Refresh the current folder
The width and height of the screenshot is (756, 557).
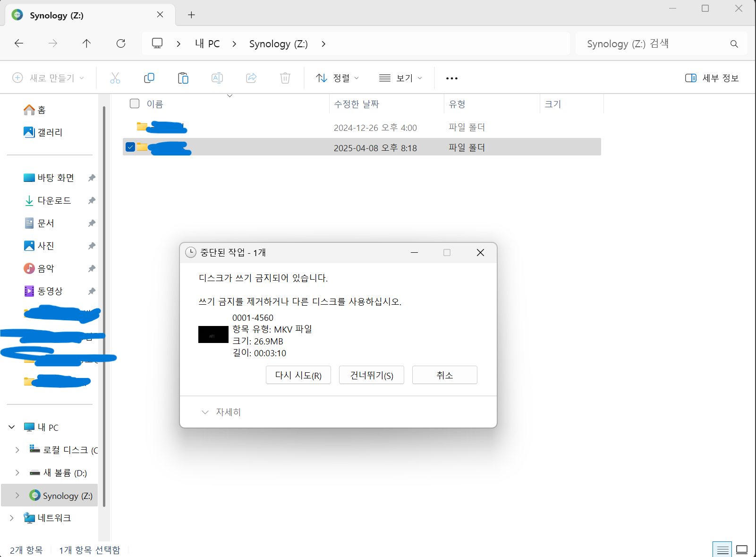pyautogui.click(x=121, y=43)
